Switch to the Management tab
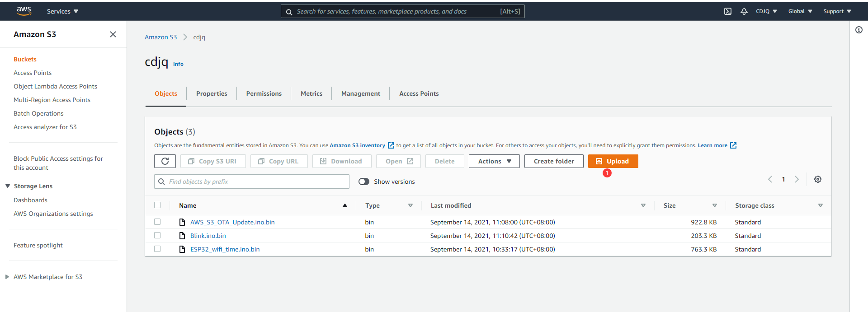 (361, 93)
